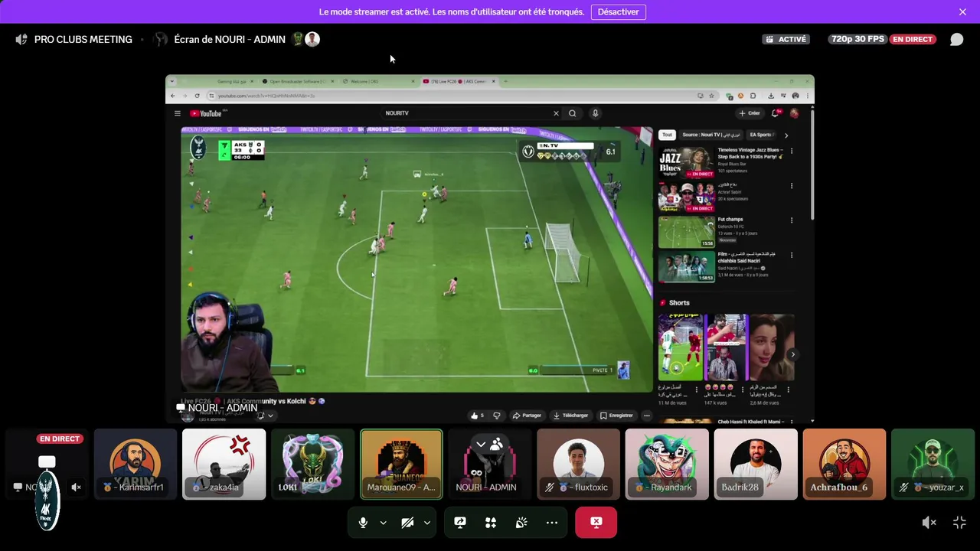Switch to Live FC26 browser tab

[458, 81]
